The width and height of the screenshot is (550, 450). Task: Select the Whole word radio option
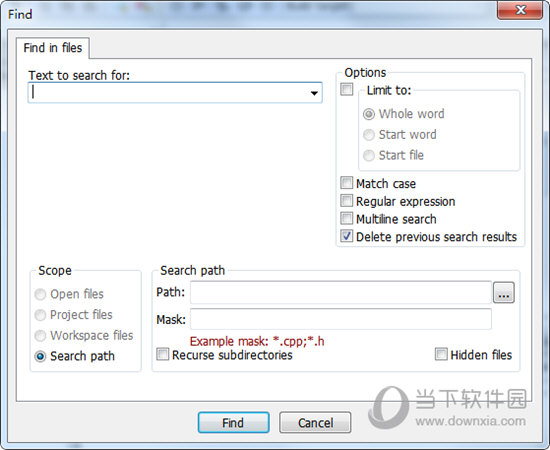pos(369,114)
